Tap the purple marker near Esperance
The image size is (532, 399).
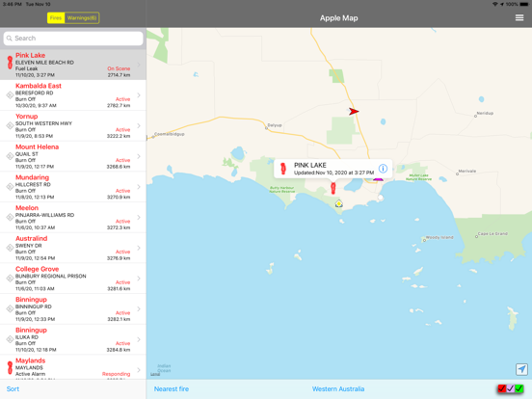tap(378, 179)
